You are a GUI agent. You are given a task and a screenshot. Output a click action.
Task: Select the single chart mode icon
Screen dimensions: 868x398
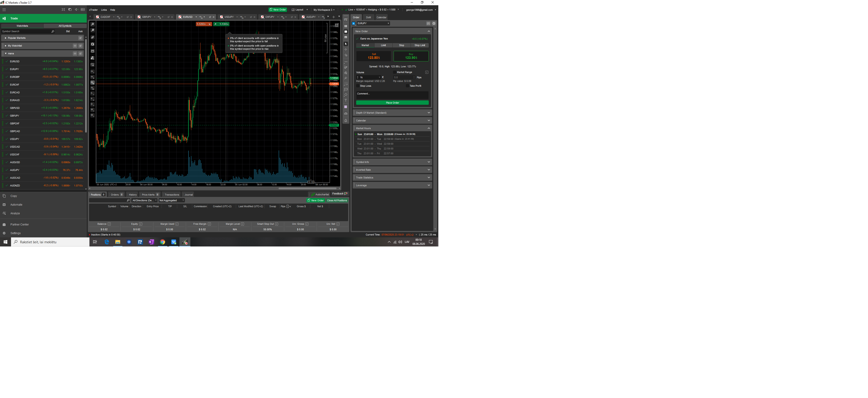click(x=345, y=32)
